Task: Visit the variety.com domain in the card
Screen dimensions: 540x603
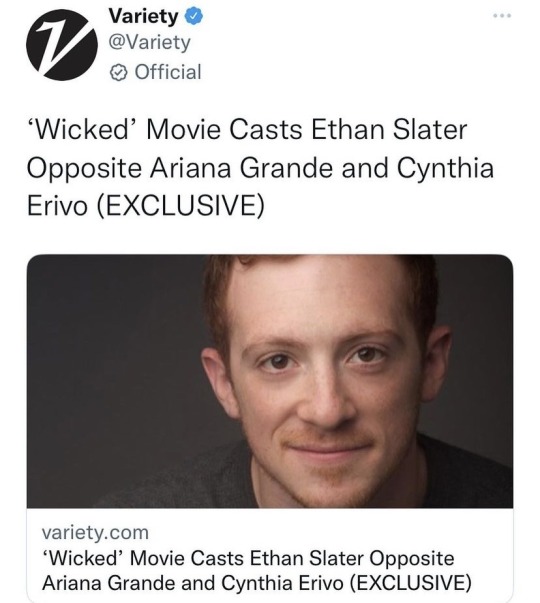Action: pyautogui.click(x=95, y=533)
